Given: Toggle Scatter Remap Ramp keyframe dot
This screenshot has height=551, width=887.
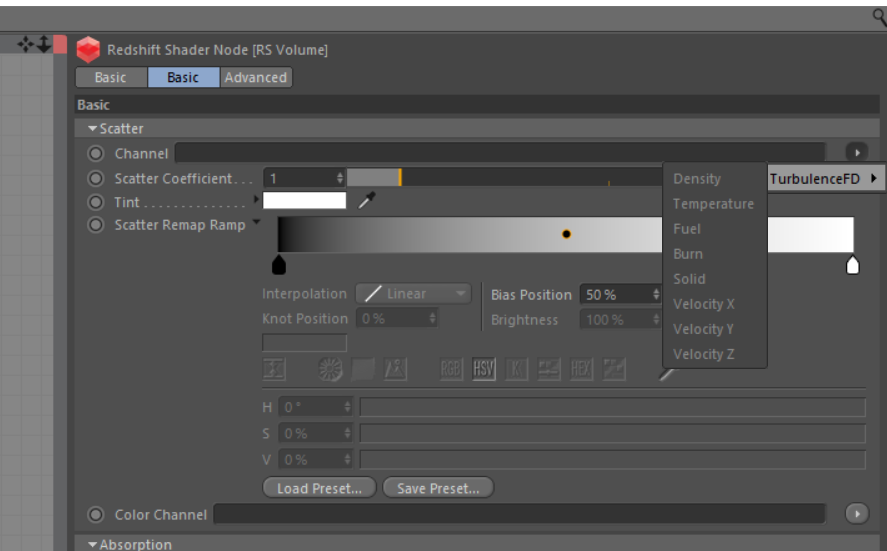Looking at the screenshot, I should click(96, 225).
